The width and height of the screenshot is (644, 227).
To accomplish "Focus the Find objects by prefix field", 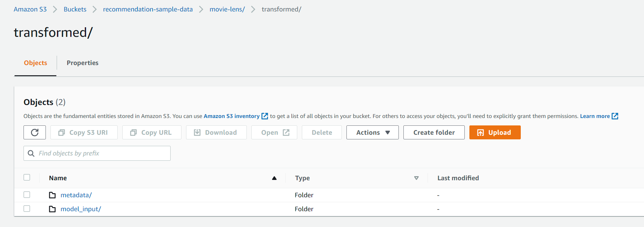I will point(102,153).
